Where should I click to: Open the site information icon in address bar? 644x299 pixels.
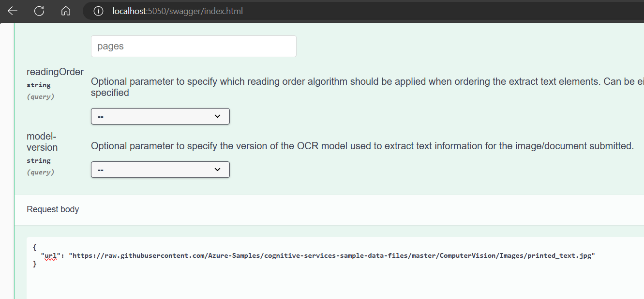click(98, 11)
